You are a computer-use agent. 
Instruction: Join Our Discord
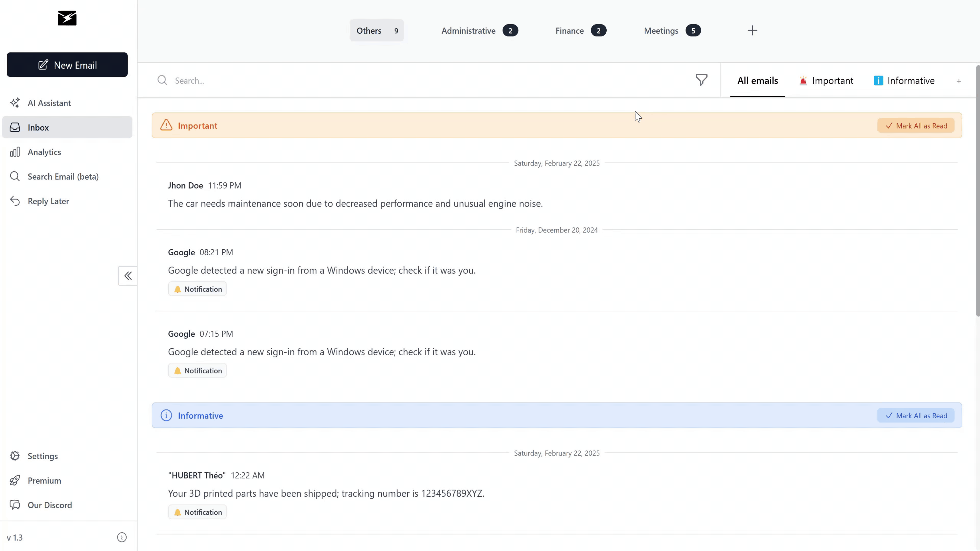pyautogui.click(x=50, y=505)
